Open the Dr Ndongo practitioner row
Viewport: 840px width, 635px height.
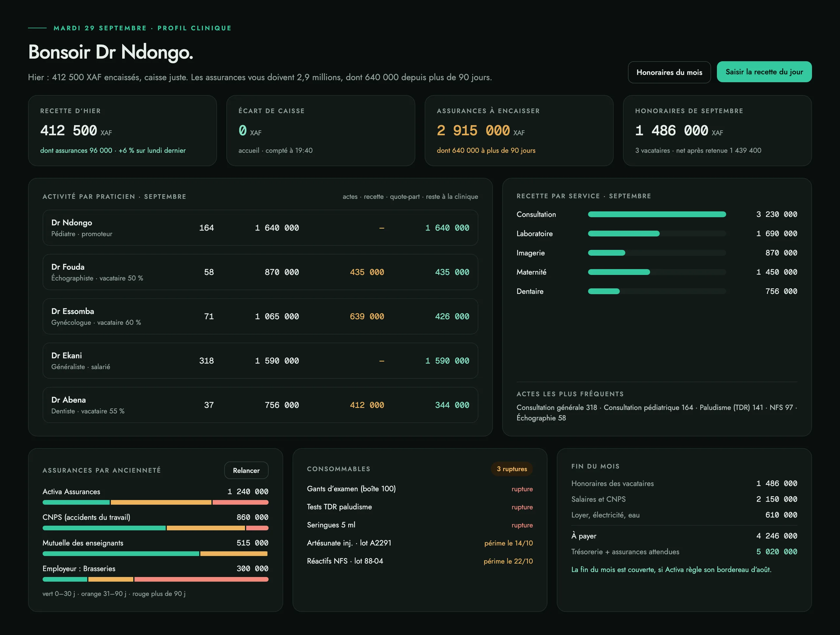tap(260, 228)
